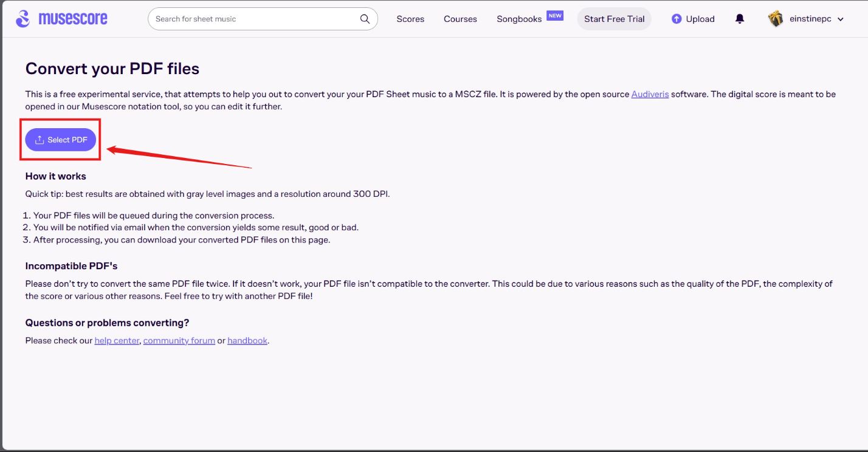Image resolution: width=868 pixels, height=452 pixels.
Task: Click the NEW badge beside Songbooks
Action: click(555, 16)
